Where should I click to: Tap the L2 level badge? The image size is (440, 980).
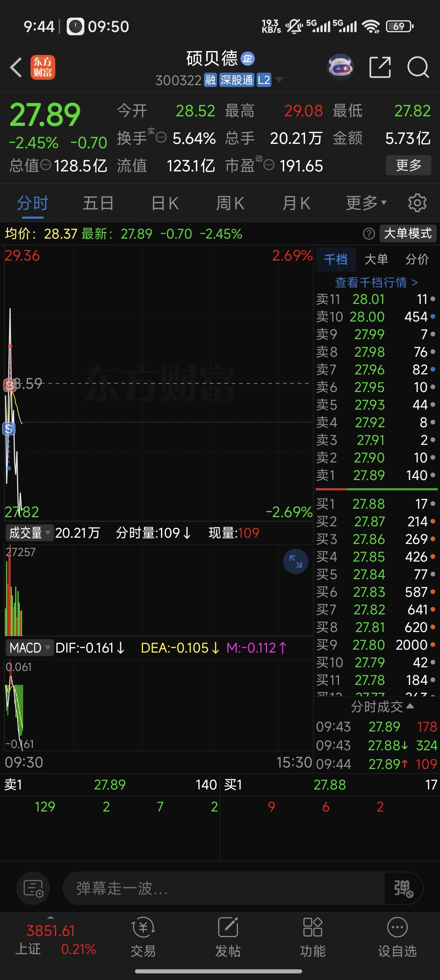tap(264, 80)
